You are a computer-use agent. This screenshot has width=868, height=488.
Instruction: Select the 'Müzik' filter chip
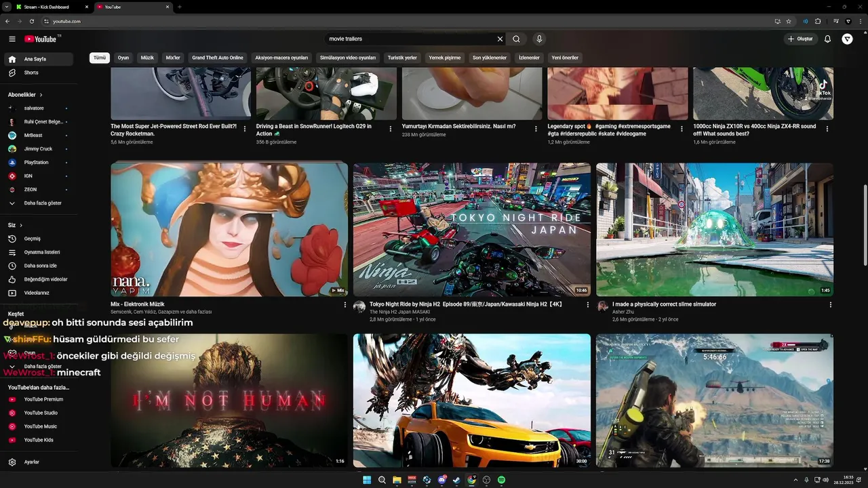[x=147, y=58]
